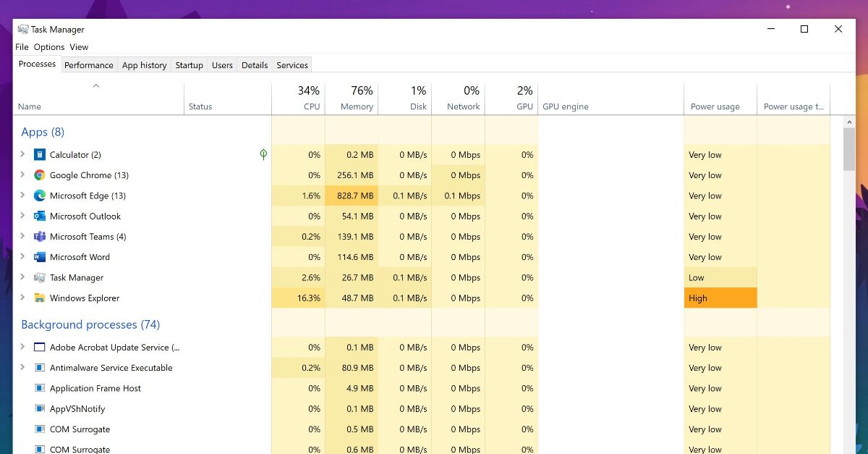The image size is (868, 454).
Task: Open the View menu
Action: [x=79, y=47]
